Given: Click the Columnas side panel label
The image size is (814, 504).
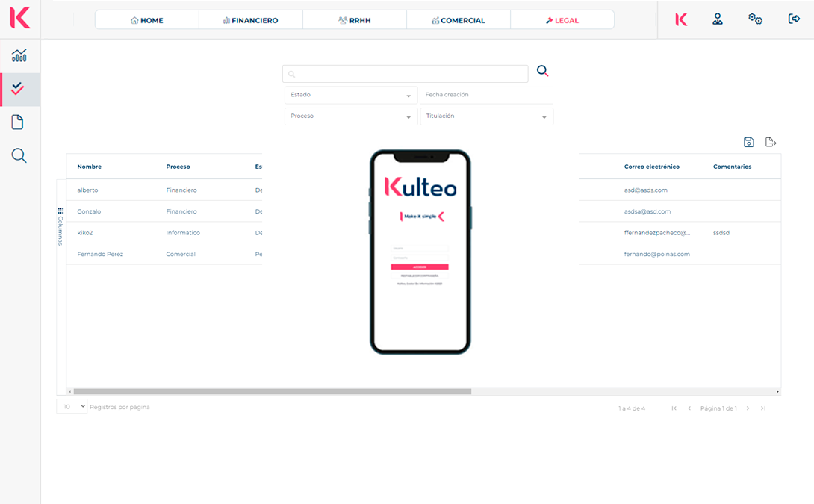Looking at the screenshot, I should [60, 231].
